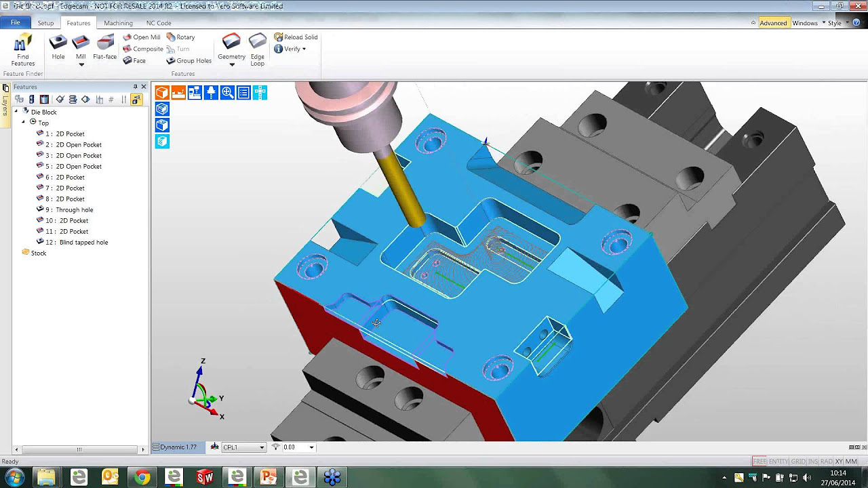The height and width of the screenshot is (488, 868).
Task: Select the 12: Blind tapped hole feature
Action: coord(72,242)
